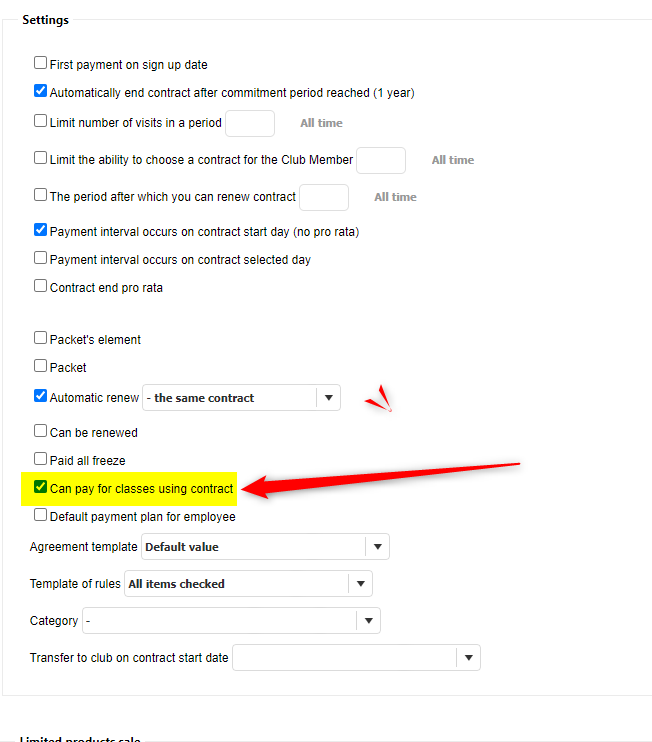Enable the Can be renewed checkbox

41,432
